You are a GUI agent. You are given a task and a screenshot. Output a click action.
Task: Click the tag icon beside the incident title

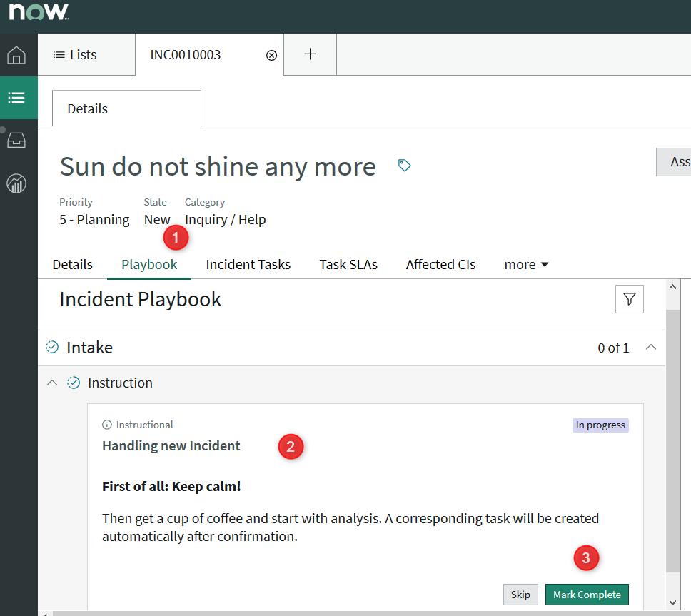404,164
